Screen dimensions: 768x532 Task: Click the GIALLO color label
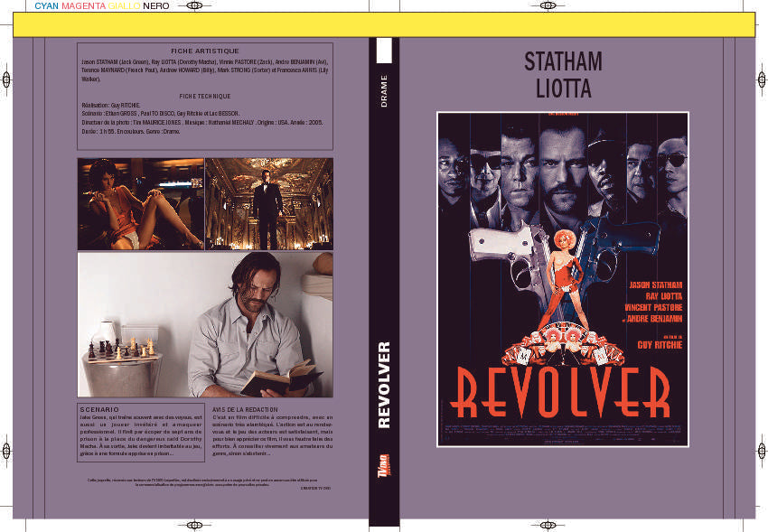pyautogui.click(x=125, y=6)
